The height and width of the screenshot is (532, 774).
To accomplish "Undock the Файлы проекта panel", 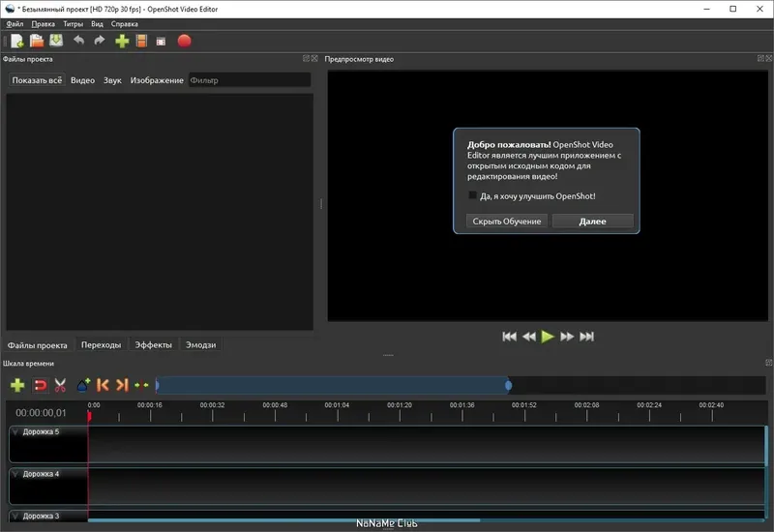I will 306,58.
